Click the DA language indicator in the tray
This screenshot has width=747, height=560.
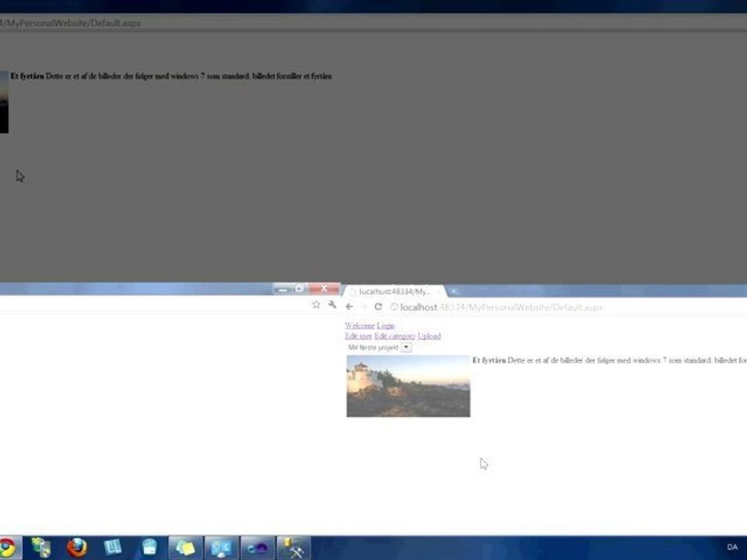[x=732, y=547]
